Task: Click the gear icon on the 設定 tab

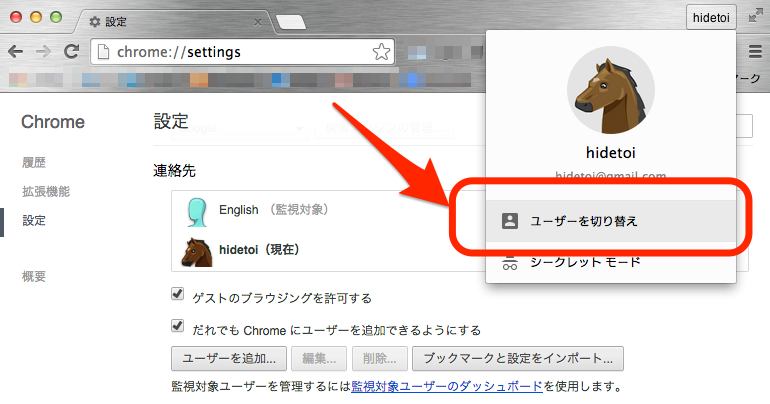Action: pos(95,22)
